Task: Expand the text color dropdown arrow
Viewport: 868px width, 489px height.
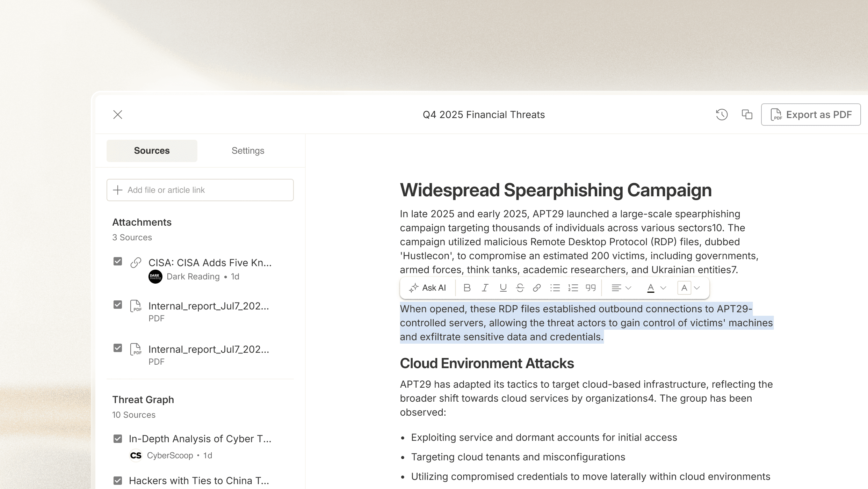Action: (x=663, y=288)
